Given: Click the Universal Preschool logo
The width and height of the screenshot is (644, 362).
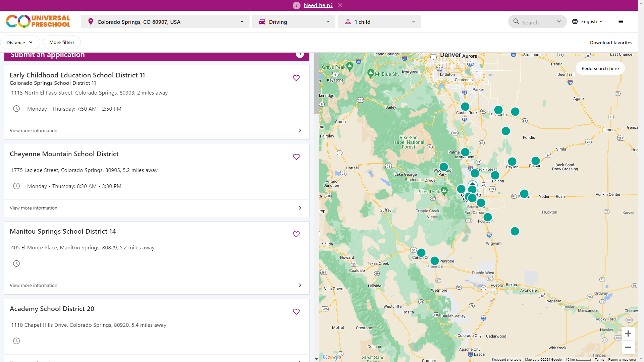Looking at the screenshot, I should (x=38, y=21).
